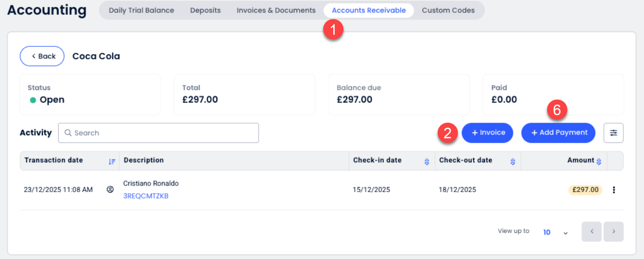
Task: Click the Back button
Action: coord(42,56)
